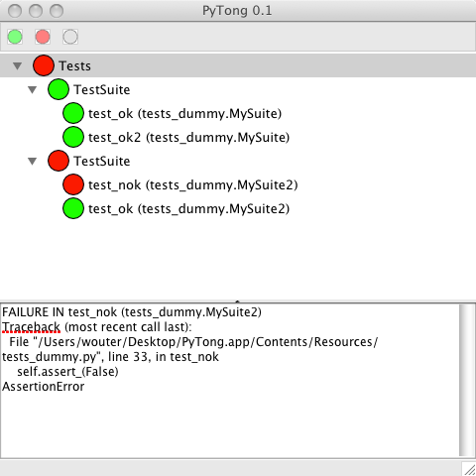Click the output pane vertical scrollbar
The width and height of the screenshot is (476, 476).
pos(467,380)
